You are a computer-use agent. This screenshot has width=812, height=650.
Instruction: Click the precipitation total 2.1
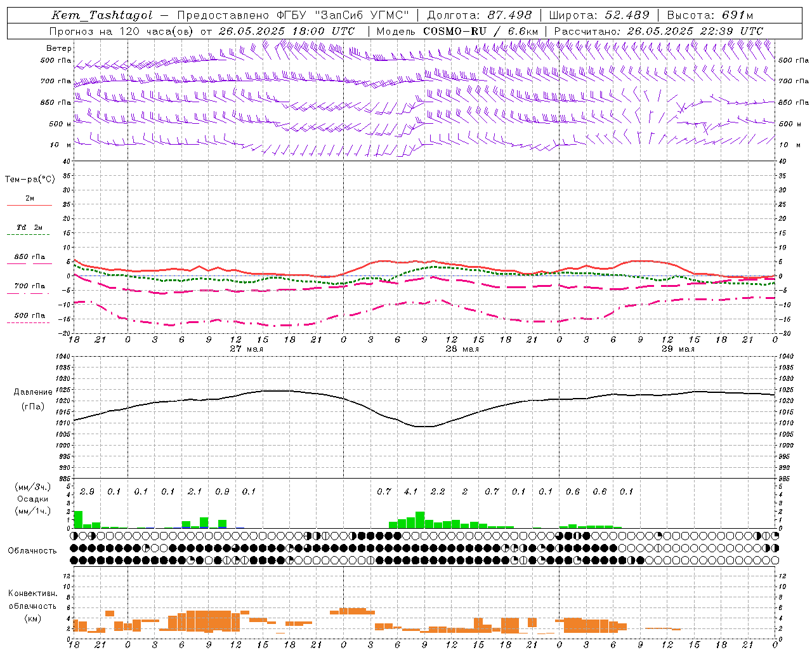tap(195, 491)
